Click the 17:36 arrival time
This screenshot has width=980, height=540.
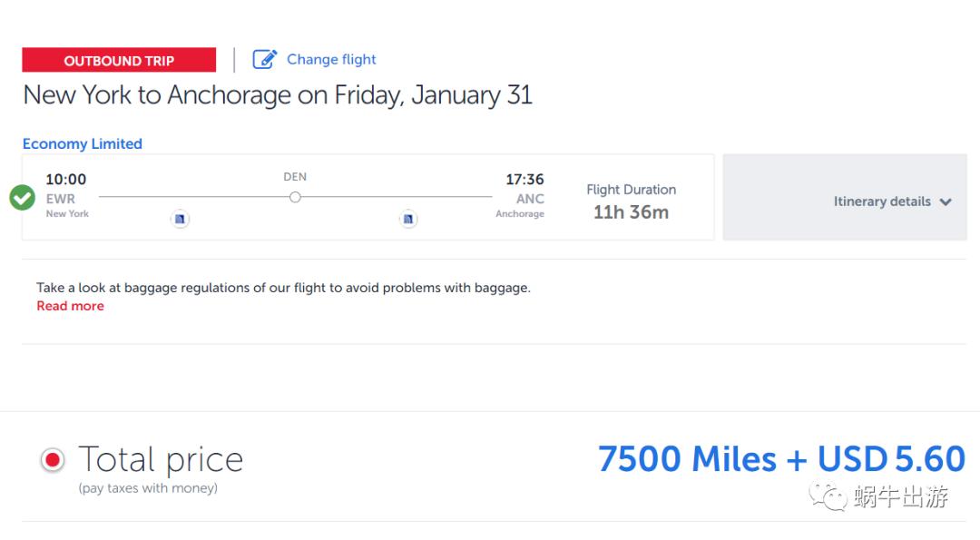(x=524, y=180)
